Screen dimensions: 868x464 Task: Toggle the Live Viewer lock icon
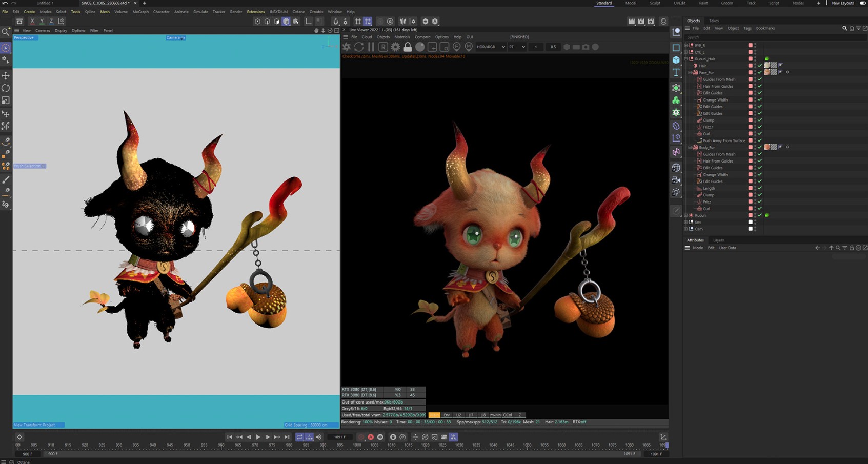408,47
